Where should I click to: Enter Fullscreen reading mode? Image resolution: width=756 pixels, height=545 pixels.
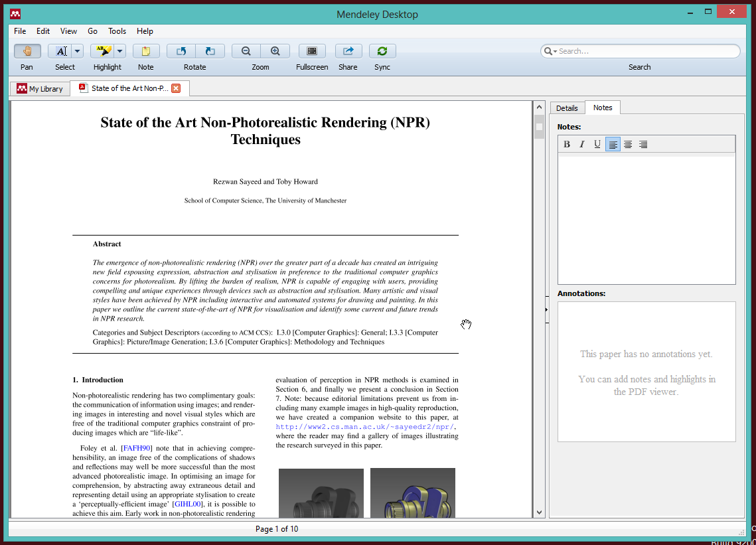click(x=312, y=51)
